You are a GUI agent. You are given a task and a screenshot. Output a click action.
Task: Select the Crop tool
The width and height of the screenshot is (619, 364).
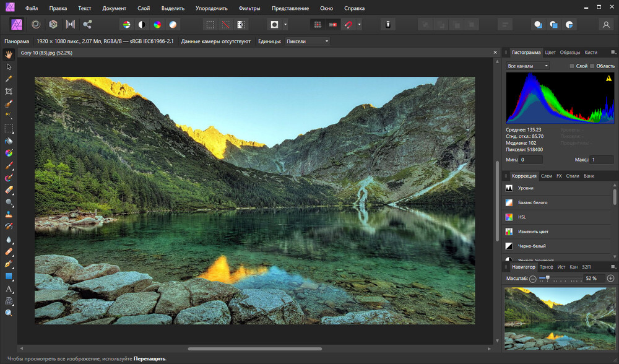tap(9, 91)
